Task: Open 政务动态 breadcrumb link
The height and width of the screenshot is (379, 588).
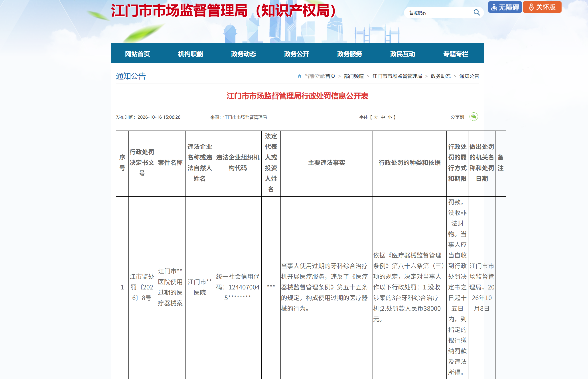Action: 440,76
